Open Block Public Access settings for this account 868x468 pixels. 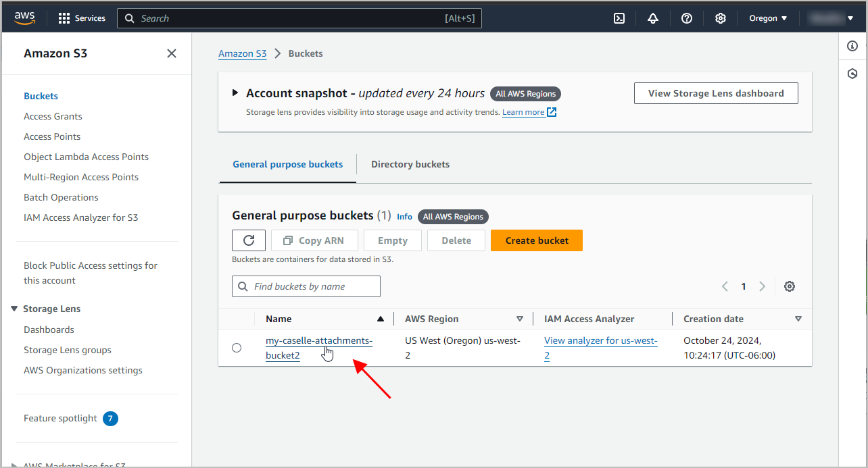pyautogui.click(x=91, y=273)
